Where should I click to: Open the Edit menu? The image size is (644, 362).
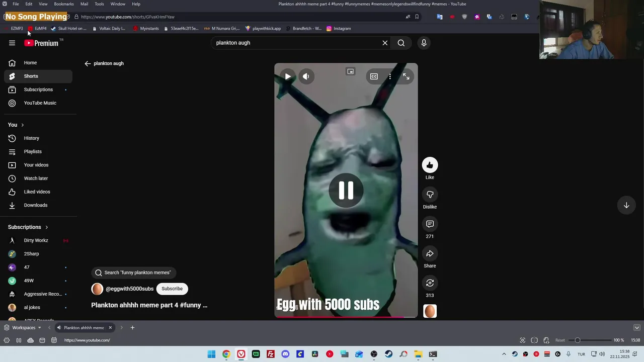tap(29, 4)
